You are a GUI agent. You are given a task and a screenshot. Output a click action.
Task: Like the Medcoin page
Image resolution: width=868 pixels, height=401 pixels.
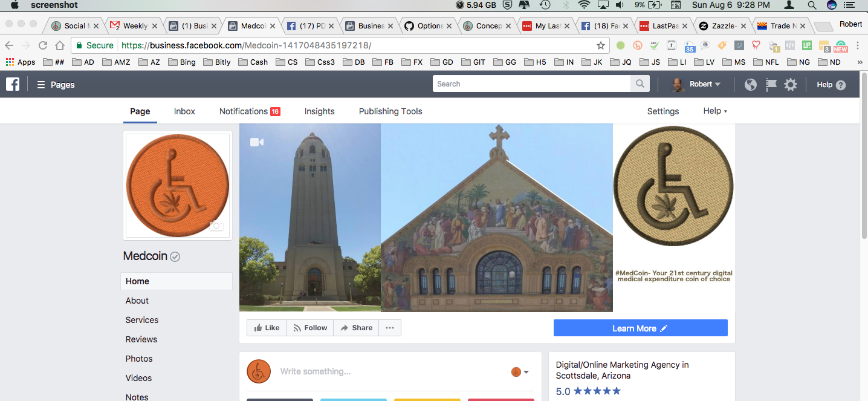point(267,328)
